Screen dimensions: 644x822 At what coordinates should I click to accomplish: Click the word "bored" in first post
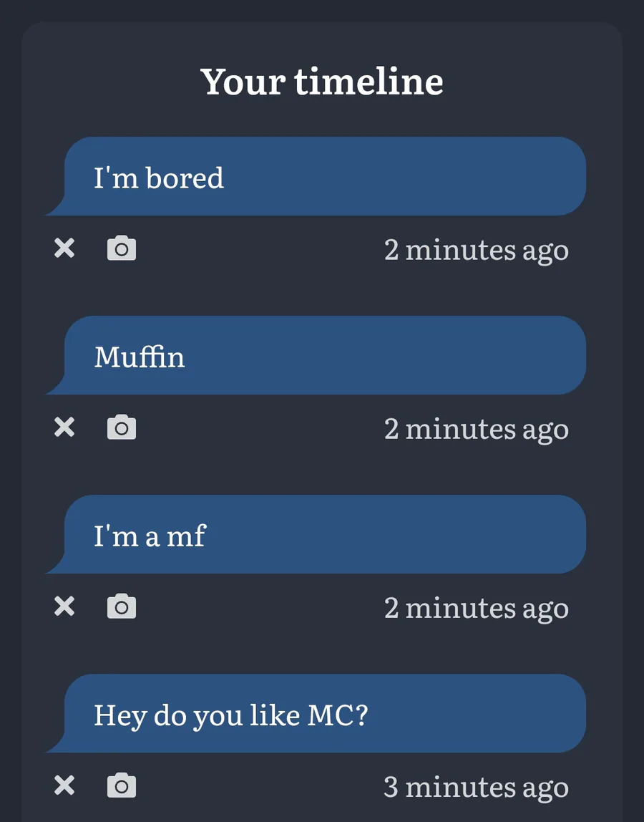tap(185, 178)
